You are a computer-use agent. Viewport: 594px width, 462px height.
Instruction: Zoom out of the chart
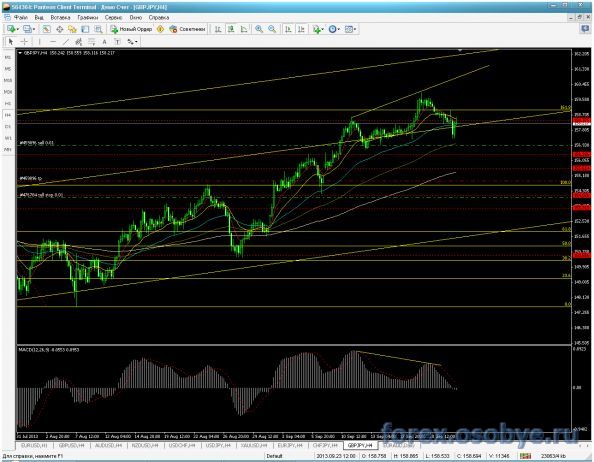pos(272,29)
